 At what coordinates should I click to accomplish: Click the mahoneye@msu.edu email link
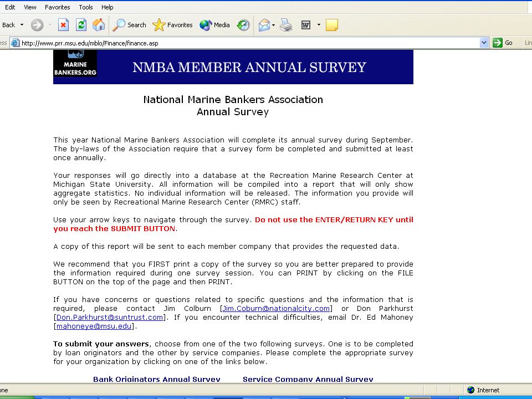coord(94,326)
